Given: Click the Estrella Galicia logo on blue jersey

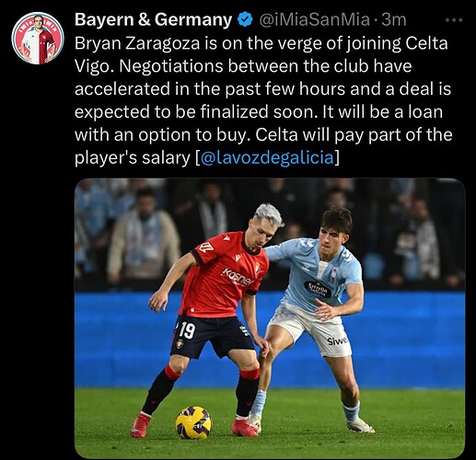Looking at the screenshot, I should point(318,289).
